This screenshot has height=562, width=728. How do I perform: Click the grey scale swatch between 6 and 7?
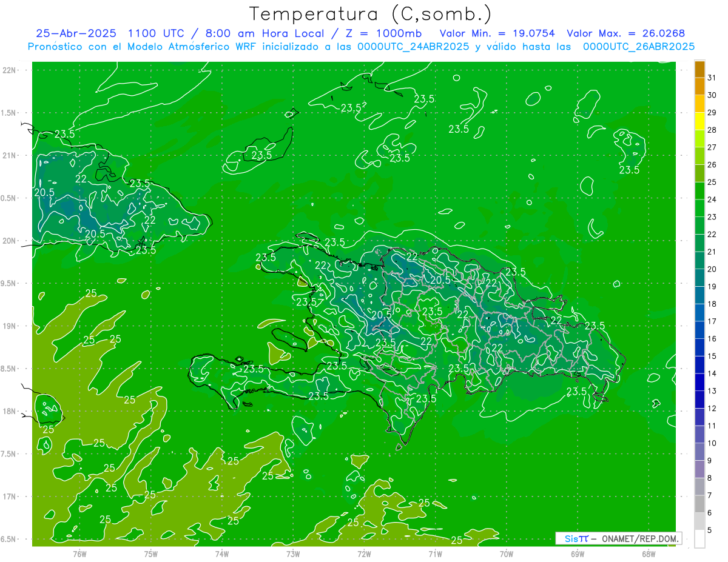pos(699,504)
